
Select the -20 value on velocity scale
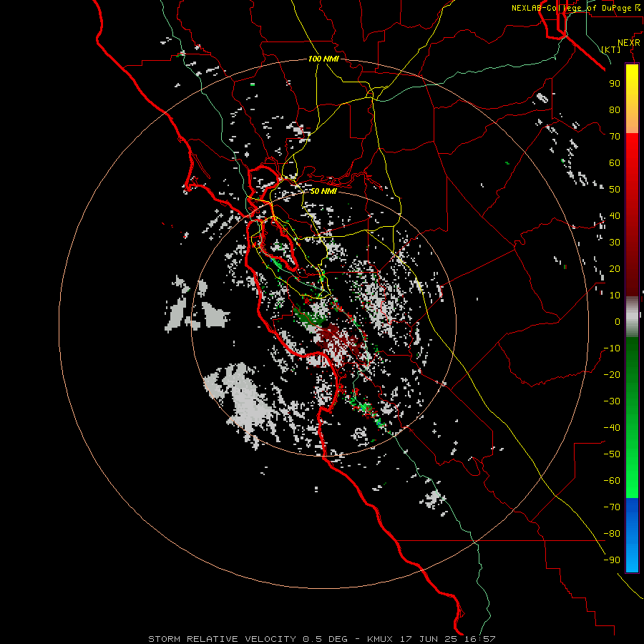pyautogui.click(x=612, y=375)
